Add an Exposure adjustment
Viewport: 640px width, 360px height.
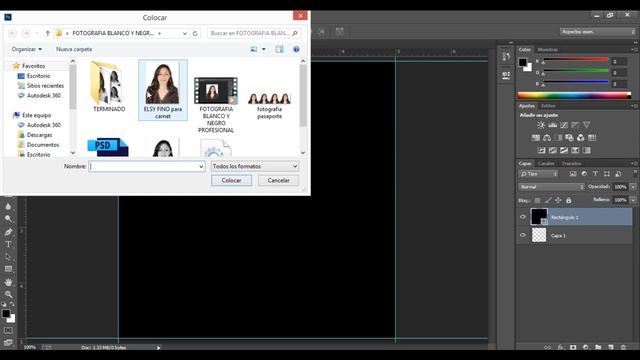point(576,125)
